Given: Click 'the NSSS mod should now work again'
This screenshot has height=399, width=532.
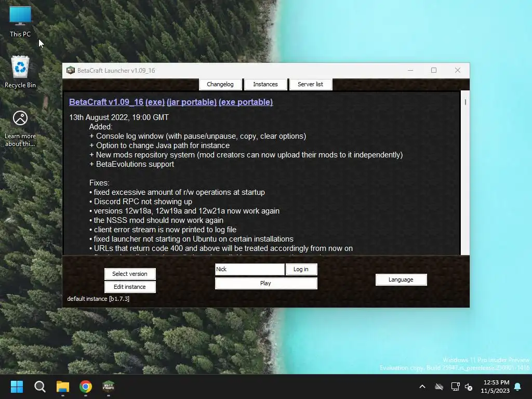Looking at the screenshot, I should (156, 220).
